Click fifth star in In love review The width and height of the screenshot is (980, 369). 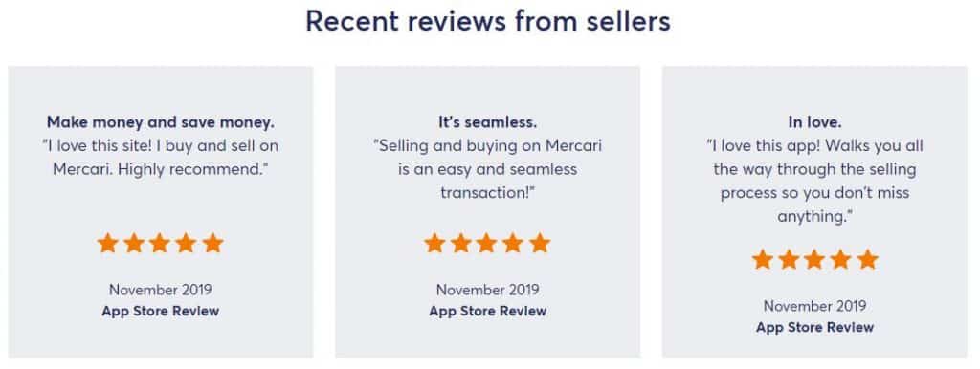click(x=867, y=259)
